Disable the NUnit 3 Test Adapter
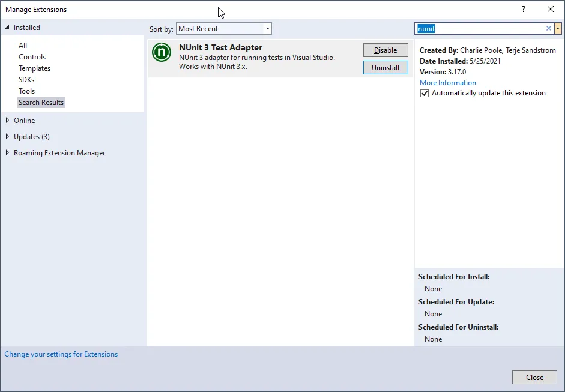565x392 pixels. coord(385,50)
